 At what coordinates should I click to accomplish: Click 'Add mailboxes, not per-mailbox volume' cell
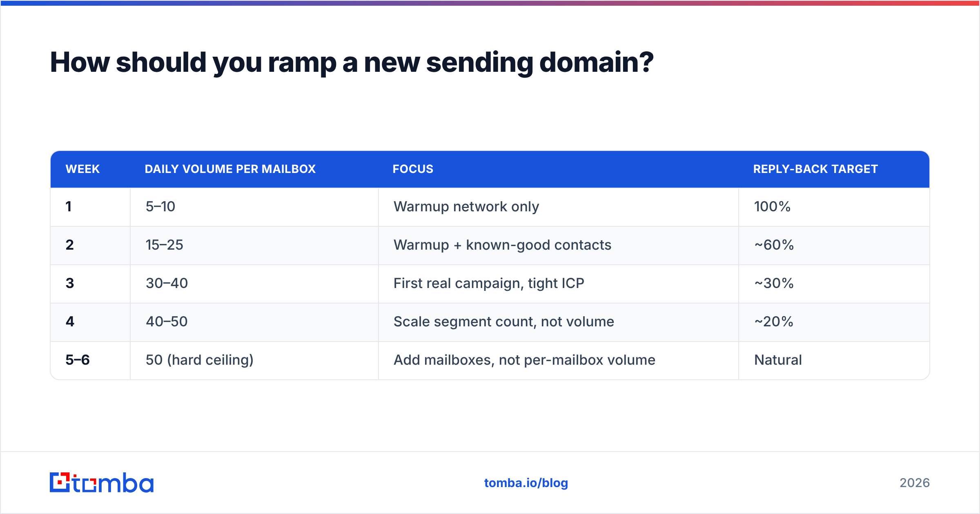coord(559,361)
